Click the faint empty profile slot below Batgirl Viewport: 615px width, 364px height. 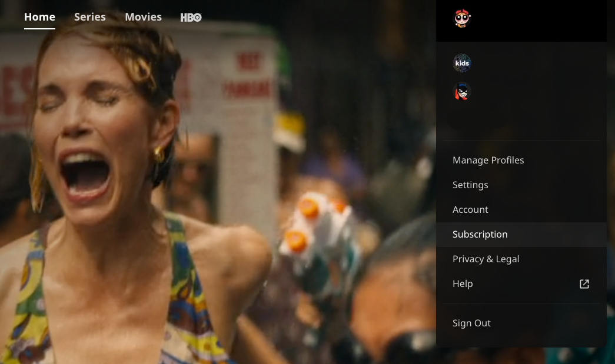coord(463,119)
